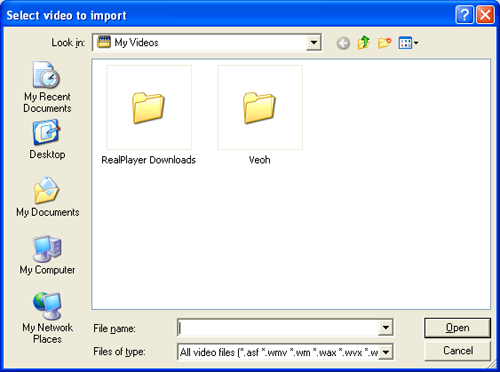Select the Veoh folder thumbnail
The image size is (500, 372).
pyautogui.click(x=260, y=107)
